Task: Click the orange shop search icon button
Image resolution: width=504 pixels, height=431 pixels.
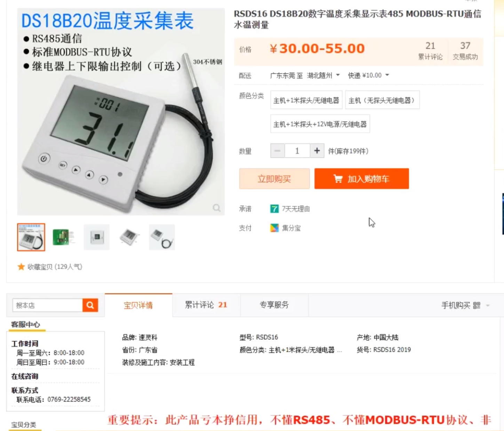Action: [x=90, y=305]
